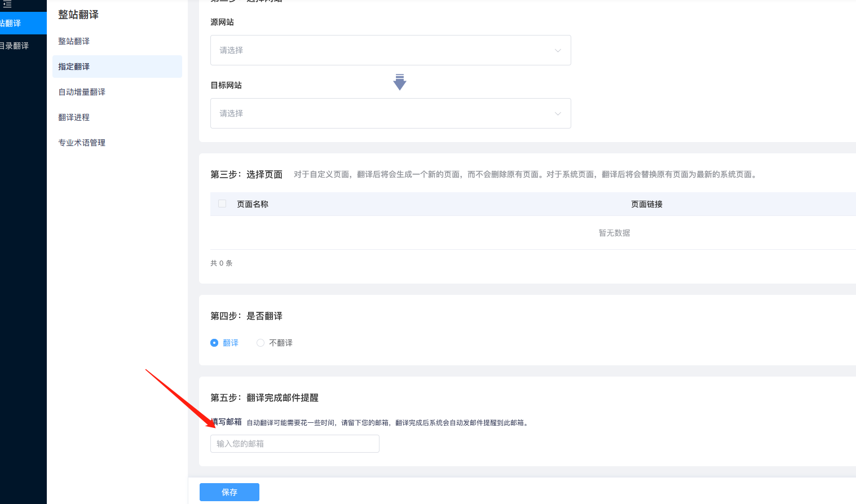
Task: Collapse the sidebar using the top-left icon
Action: tap(8, 5)
